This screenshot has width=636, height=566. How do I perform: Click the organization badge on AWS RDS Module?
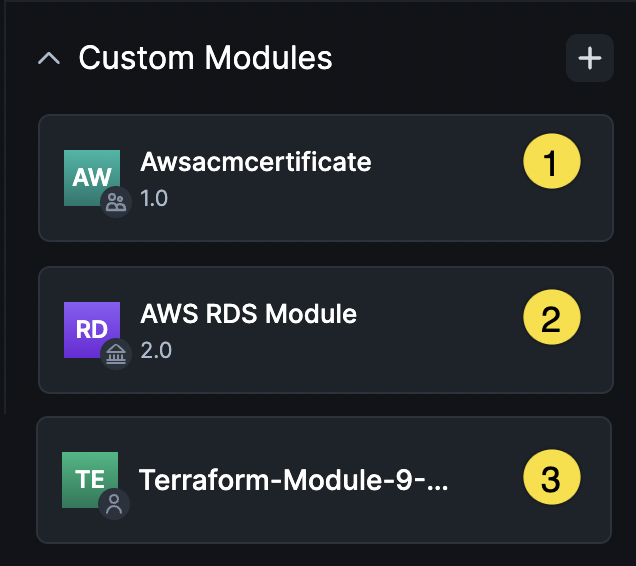116,354
